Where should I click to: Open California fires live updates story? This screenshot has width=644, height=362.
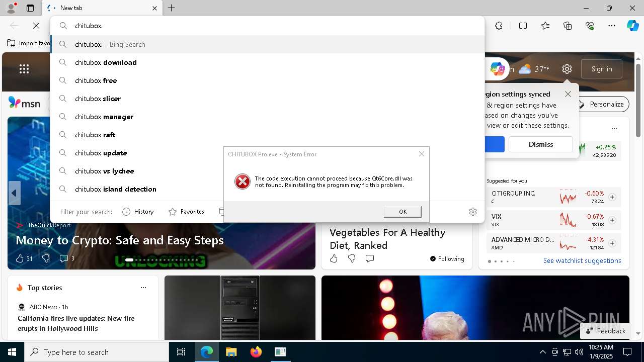click(x=76, y=323)
